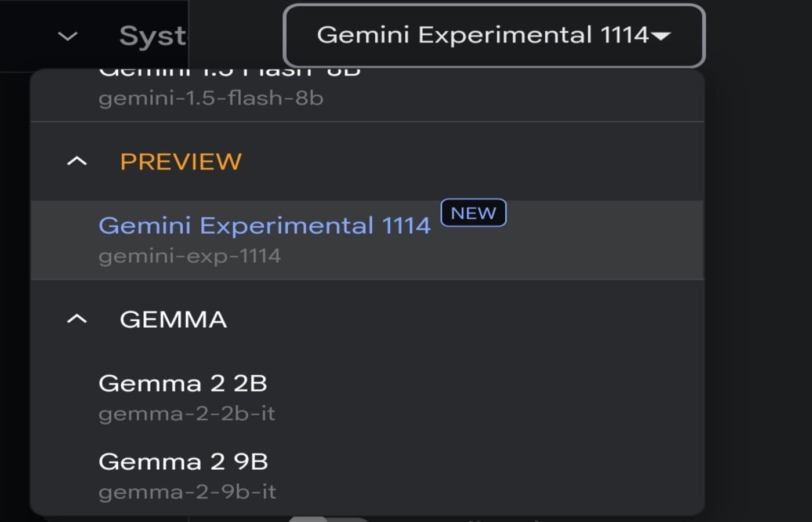Click the NEW badge next to Gemini Experimental
Viewport: 812px width, 522px height.
tap(473, 212)
